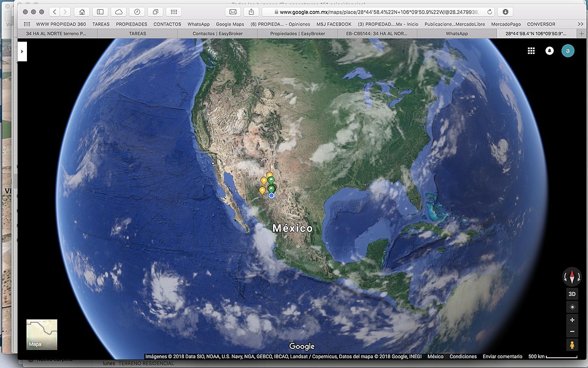Switch to the Contactos | EasyBroker tab
Viewport: 588px width, 368px height.
coord(218,33)
